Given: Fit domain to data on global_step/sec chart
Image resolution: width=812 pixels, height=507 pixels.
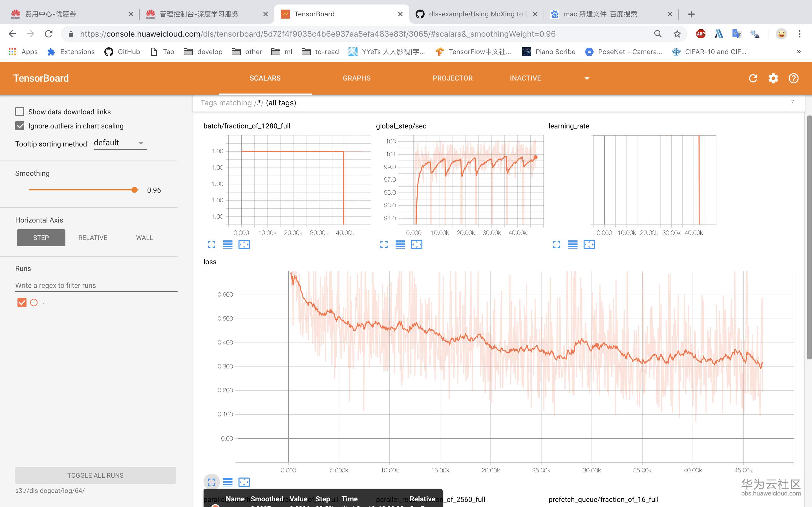Looking at the screenshot, I should (x=416, y=245).
